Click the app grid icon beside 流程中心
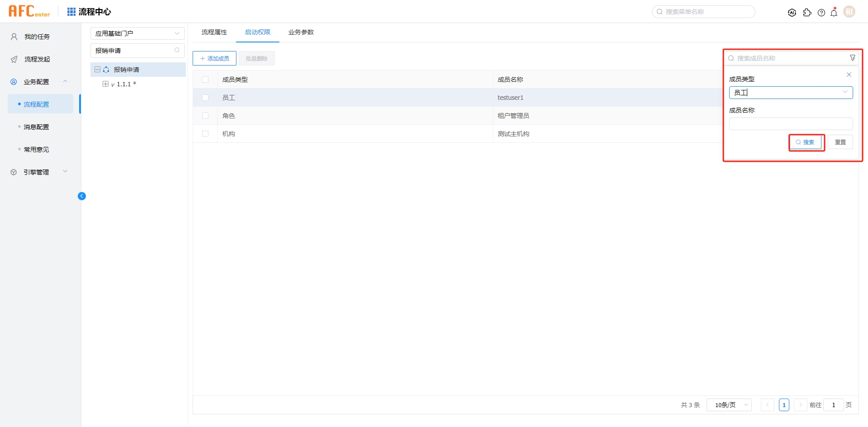Screen dimensions: 868x427 click(x=71, y=12)
